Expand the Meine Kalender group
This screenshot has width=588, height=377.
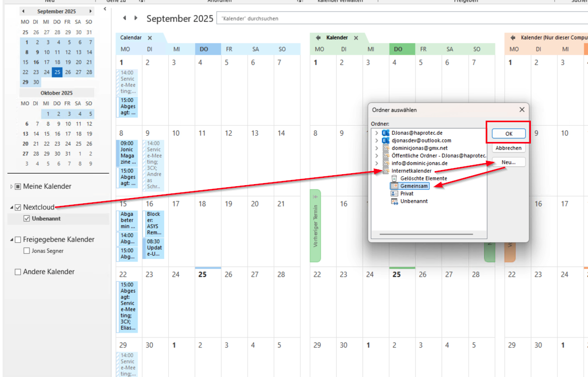tap(11, 187)
